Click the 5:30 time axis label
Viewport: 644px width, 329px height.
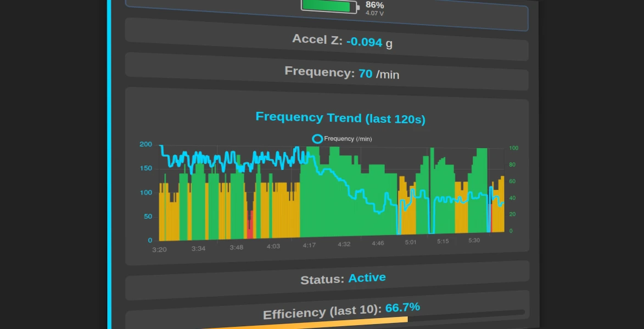[474, 240]
